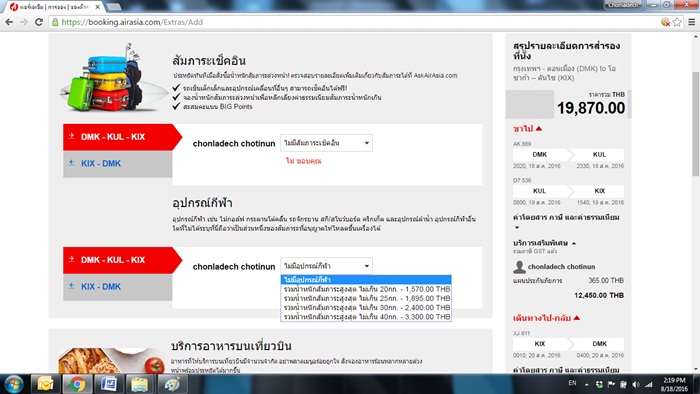
Task: Click the browser back arrow
Action: 9,22
